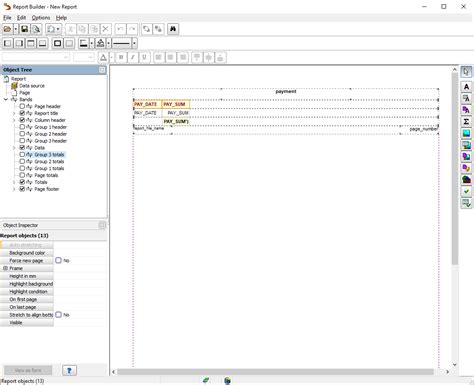Open the fill color bucket dropdown
The height and width of the screenshot is (385, 474).
(108, 43)
